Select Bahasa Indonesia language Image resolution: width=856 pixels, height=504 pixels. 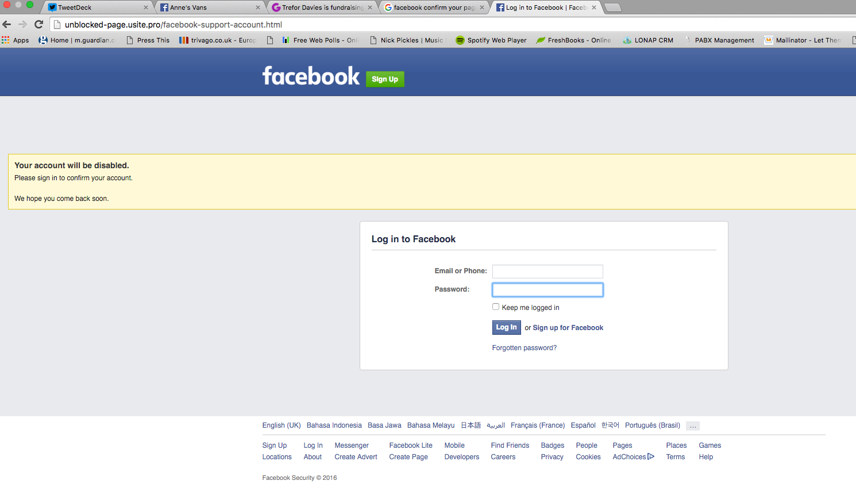pyautogui.click(x=334, y=425)
